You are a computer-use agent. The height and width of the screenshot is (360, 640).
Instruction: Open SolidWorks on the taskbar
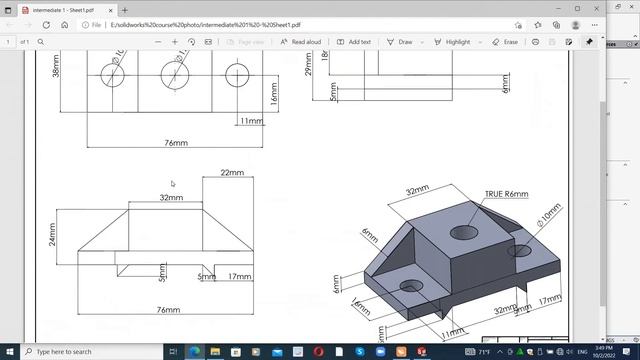tap(422, 351)
